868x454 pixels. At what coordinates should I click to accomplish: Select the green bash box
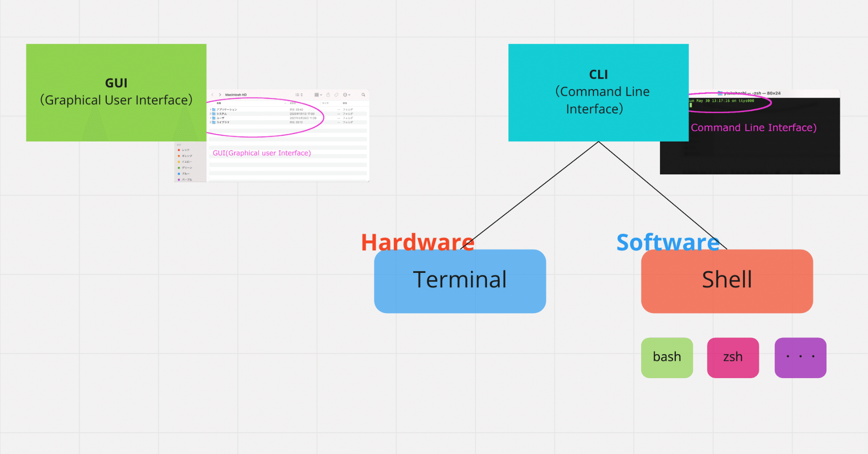(667, 358)
